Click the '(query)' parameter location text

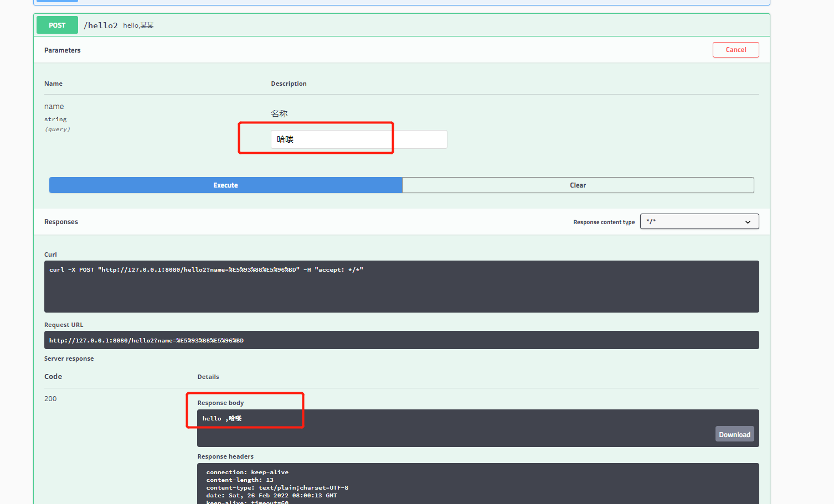point(57,129)
